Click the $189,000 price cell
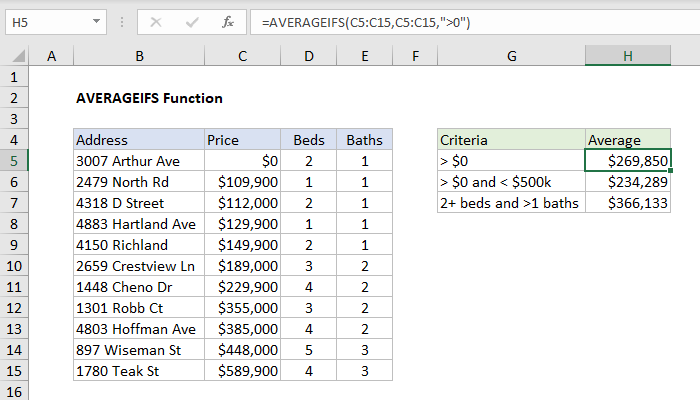 tap(242, 266)
